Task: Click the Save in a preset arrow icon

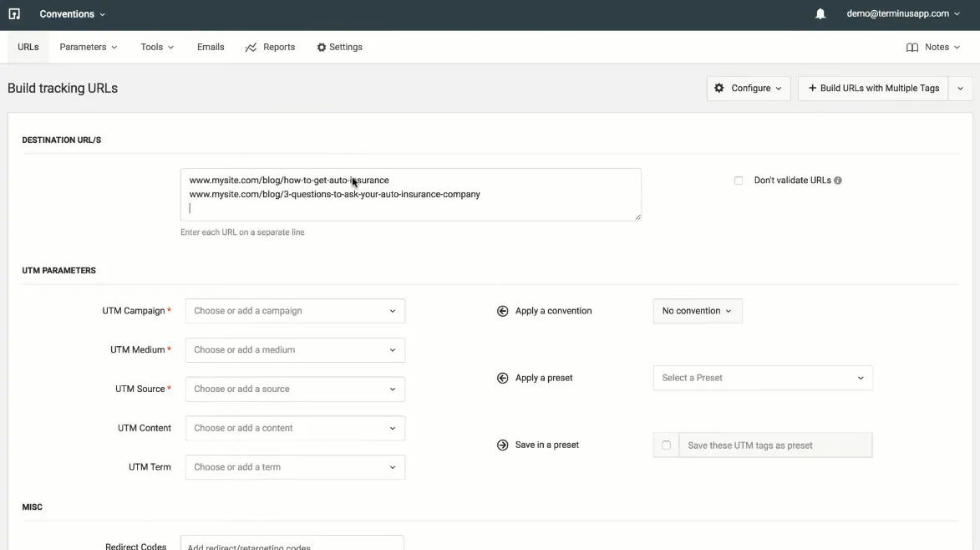Action: coord(503,446)
